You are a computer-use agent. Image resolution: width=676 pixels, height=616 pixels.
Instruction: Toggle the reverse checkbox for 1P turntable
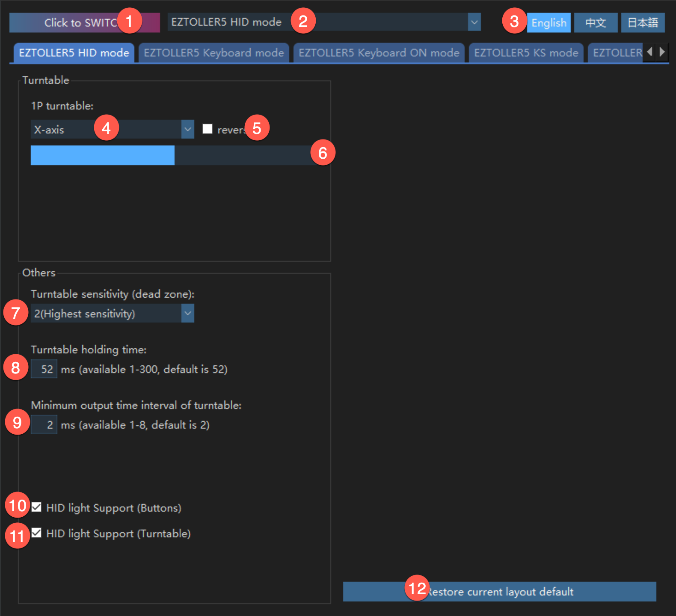pyautogui.click(x=208, y=129)
